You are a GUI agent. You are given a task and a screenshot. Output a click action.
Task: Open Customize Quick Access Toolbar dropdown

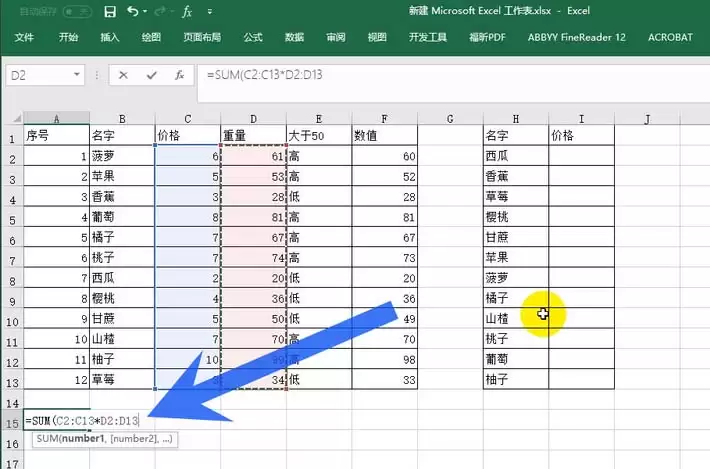[210, 11]
